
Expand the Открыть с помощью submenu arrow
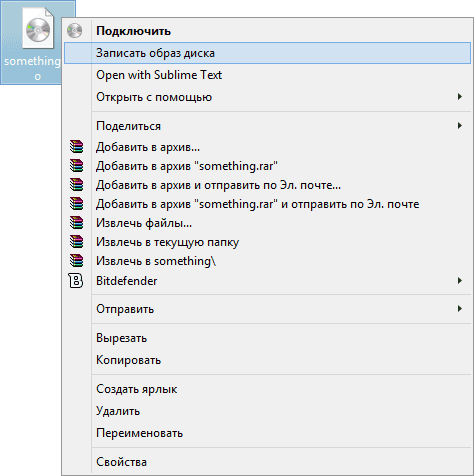point(460,97)
